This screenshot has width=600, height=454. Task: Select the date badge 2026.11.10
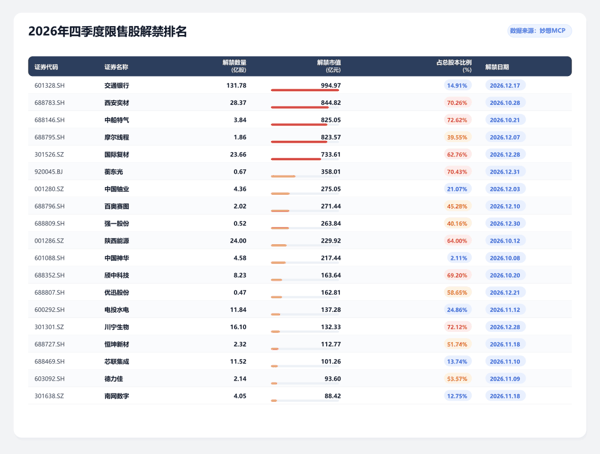pos(505,361)
